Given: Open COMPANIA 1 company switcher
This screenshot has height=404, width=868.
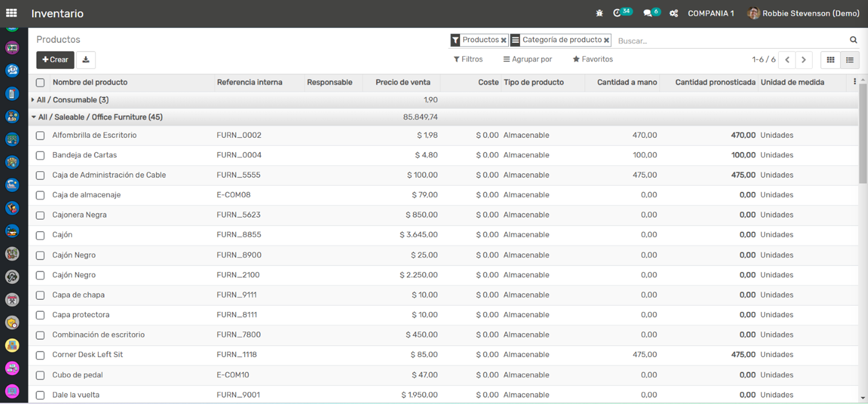Looking at the screenshot, I should [711, 13].
